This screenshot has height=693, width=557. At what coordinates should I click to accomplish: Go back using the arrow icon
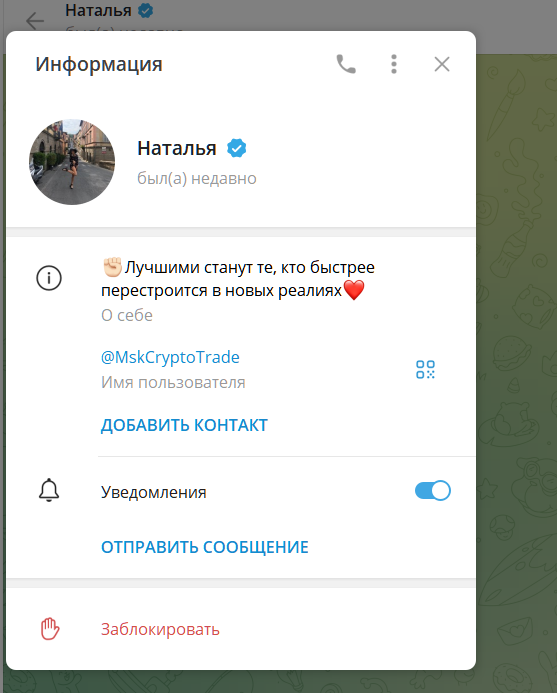(35, 21)
